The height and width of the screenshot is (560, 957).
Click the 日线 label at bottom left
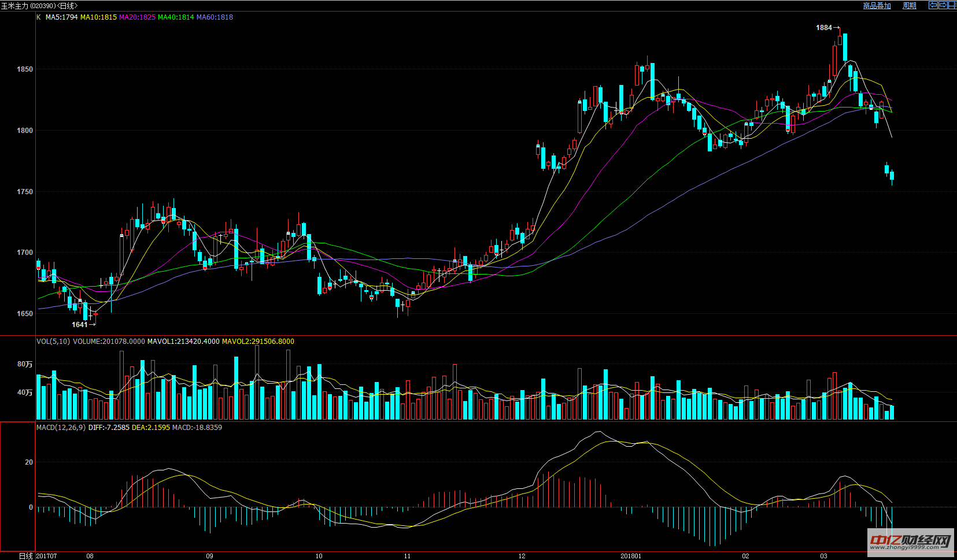(x=26, y=556)
